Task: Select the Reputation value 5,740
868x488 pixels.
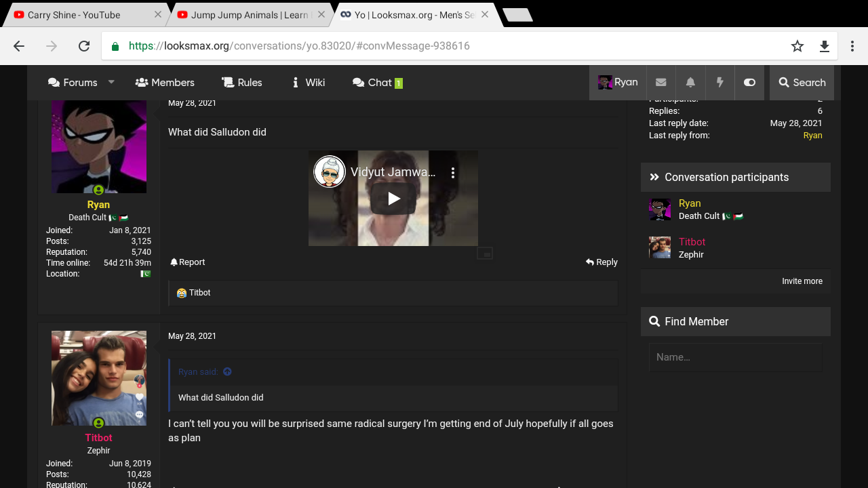Action: (141, 252)
